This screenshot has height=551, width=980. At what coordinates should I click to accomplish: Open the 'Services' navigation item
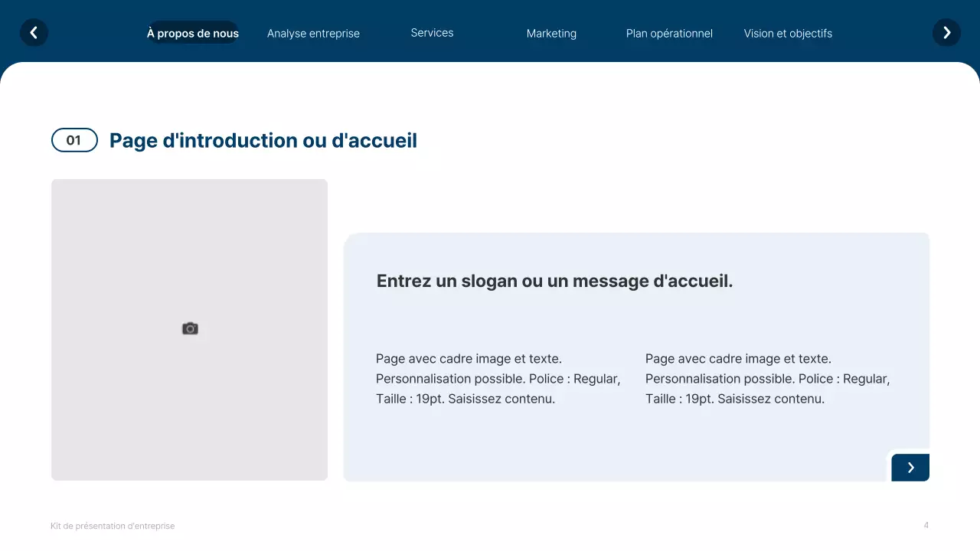click(432, 33)
